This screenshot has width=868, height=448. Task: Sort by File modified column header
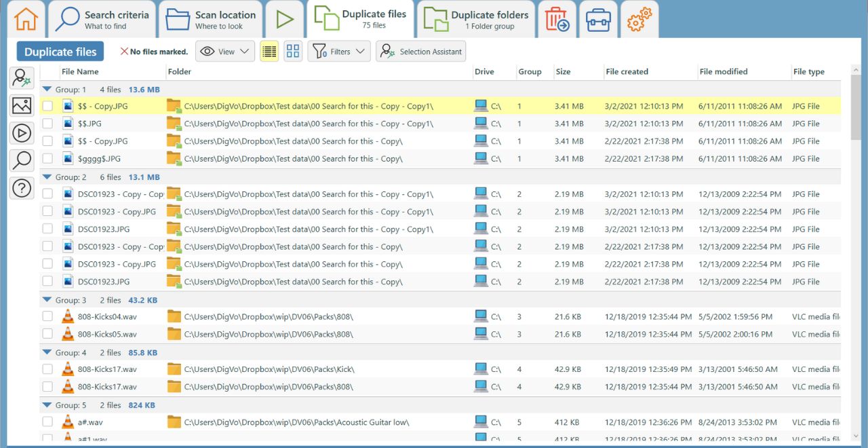[x=724, y=71]
